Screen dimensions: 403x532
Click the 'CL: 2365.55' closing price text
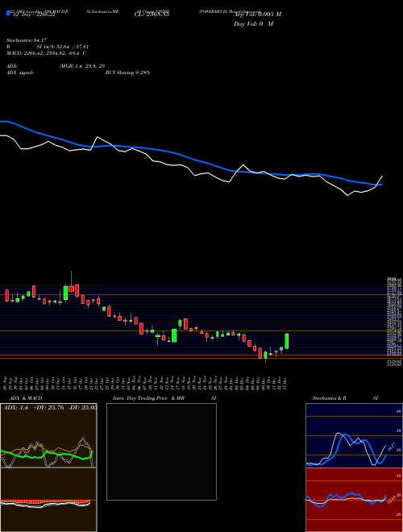click(152, 15)
